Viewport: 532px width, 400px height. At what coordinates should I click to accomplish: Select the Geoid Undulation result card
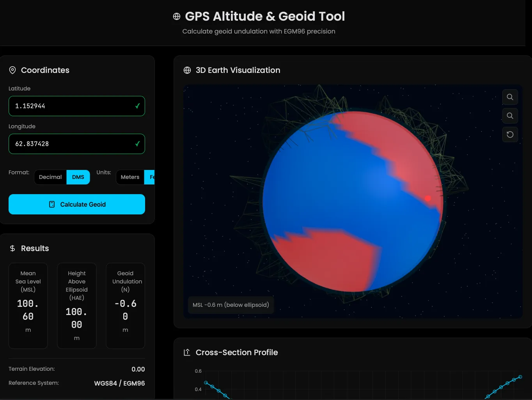click(x=125, y=306)
